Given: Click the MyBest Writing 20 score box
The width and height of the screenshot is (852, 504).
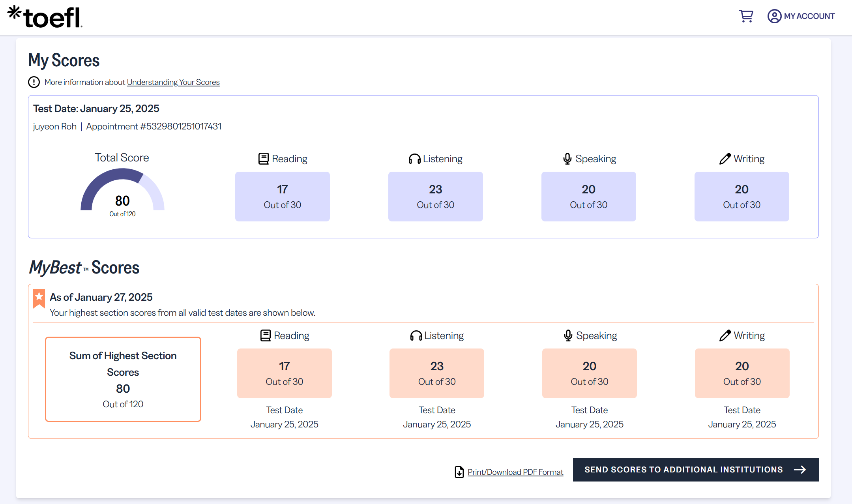Looking at the screenshot, I should (x=742, y=373).
